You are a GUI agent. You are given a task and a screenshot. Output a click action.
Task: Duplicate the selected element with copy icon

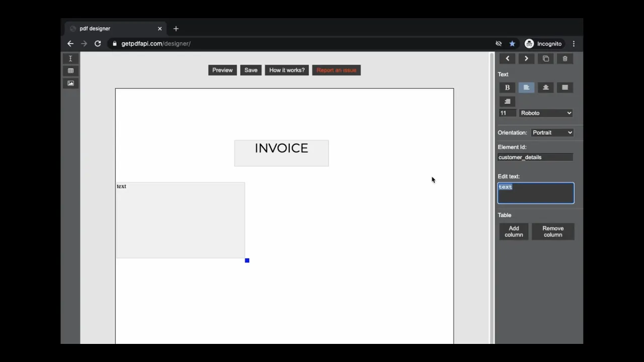(x=546, y=59)
